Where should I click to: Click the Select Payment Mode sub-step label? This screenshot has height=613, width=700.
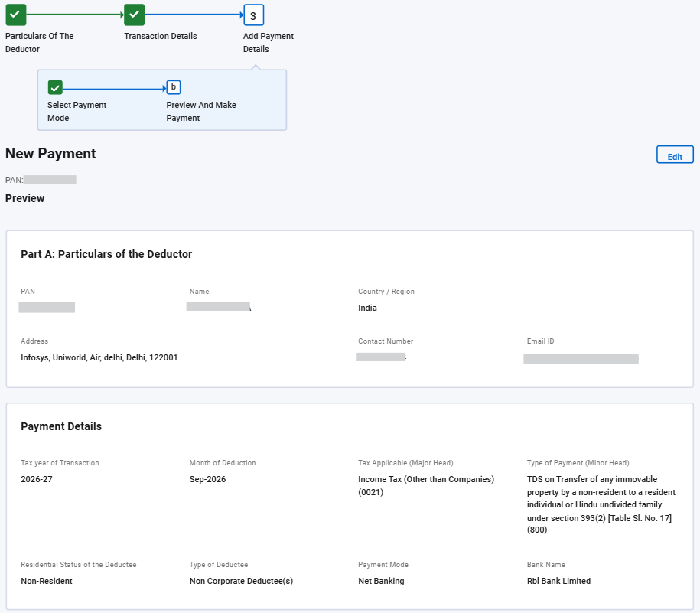click(x=77, y=111)
